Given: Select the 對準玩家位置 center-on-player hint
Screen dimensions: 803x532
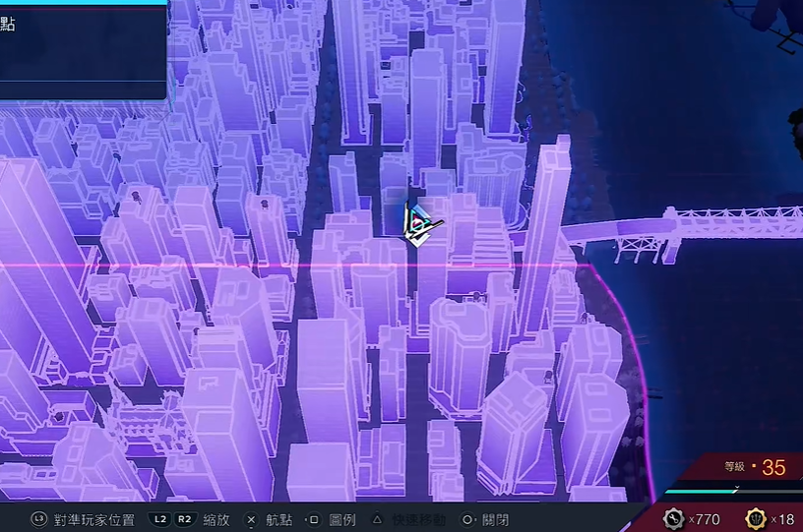Looking at the screenshot, I should [x=94, y=520].
